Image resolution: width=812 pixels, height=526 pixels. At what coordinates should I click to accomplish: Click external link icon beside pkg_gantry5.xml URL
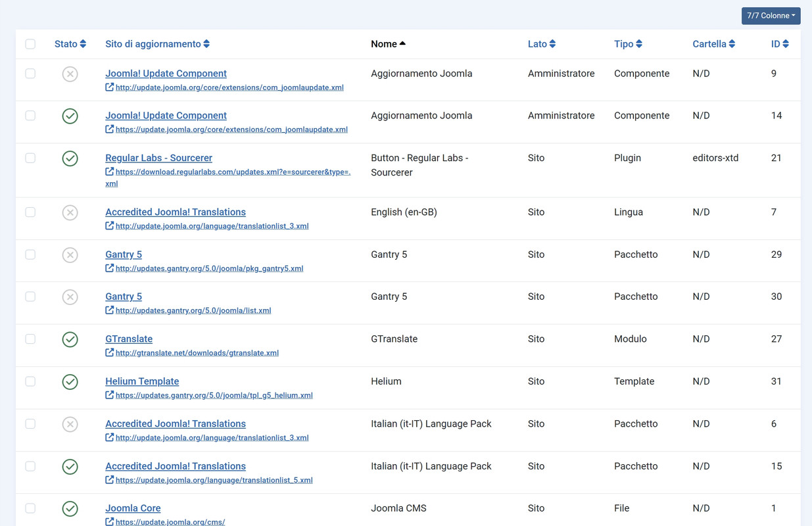click(x=110, y=268)
